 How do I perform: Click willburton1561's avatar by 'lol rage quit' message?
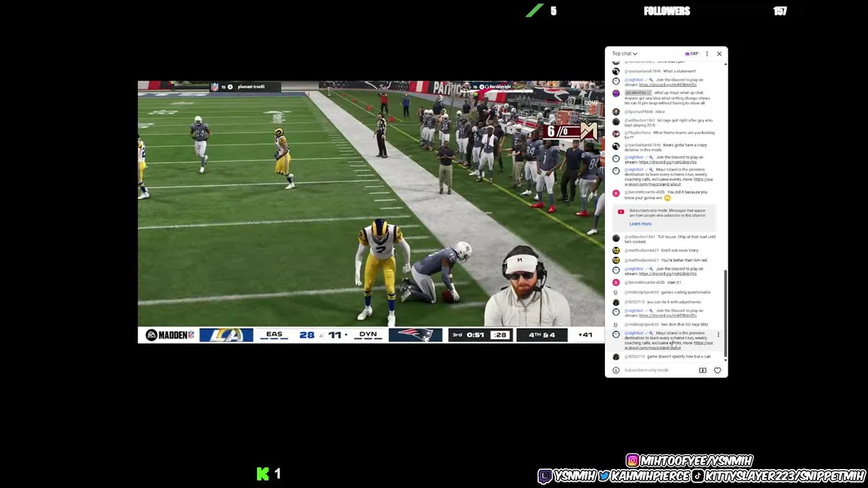[616, 121]
